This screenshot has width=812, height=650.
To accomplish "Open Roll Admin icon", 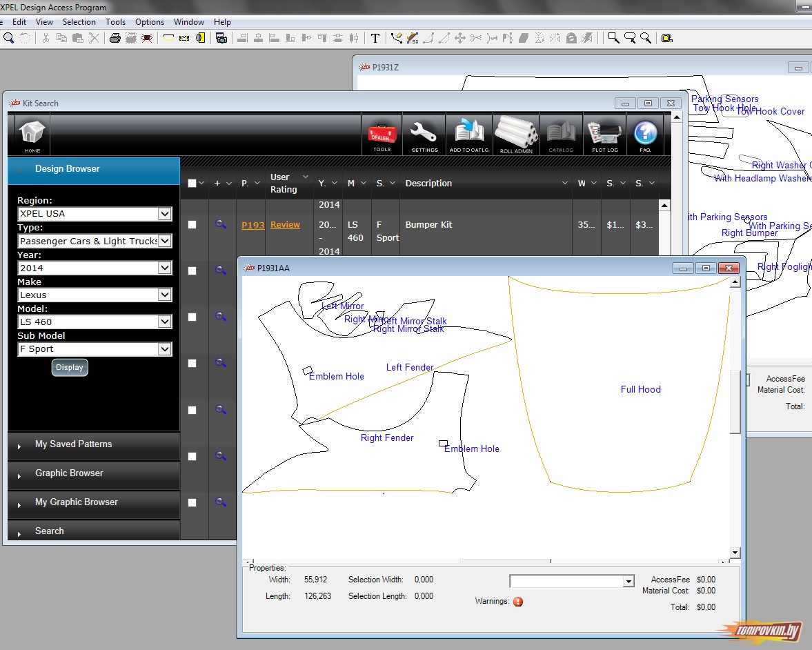I will (516, 135).
